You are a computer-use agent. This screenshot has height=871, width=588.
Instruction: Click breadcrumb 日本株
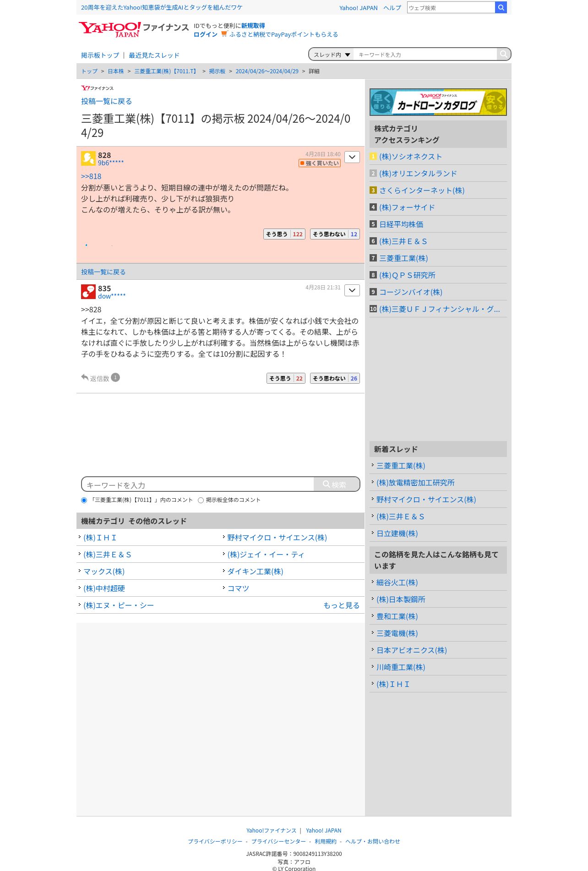tap(116, 71)
